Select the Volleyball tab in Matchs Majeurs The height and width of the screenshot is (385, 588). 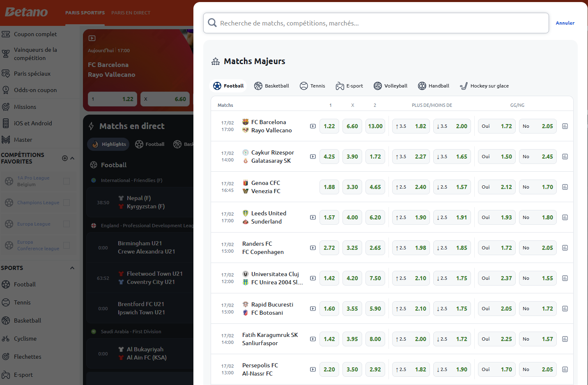coord(390,86)
